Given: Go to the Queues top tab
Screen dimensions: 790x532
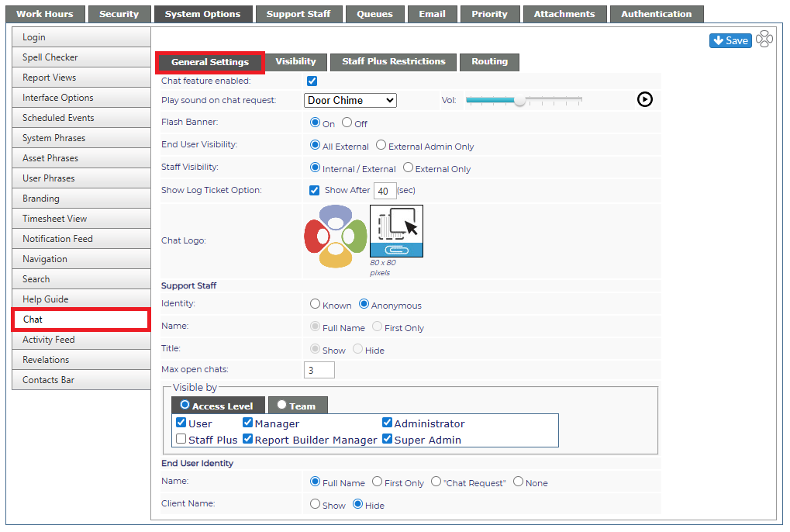Looking at the screenshot, I should [375, 14].
